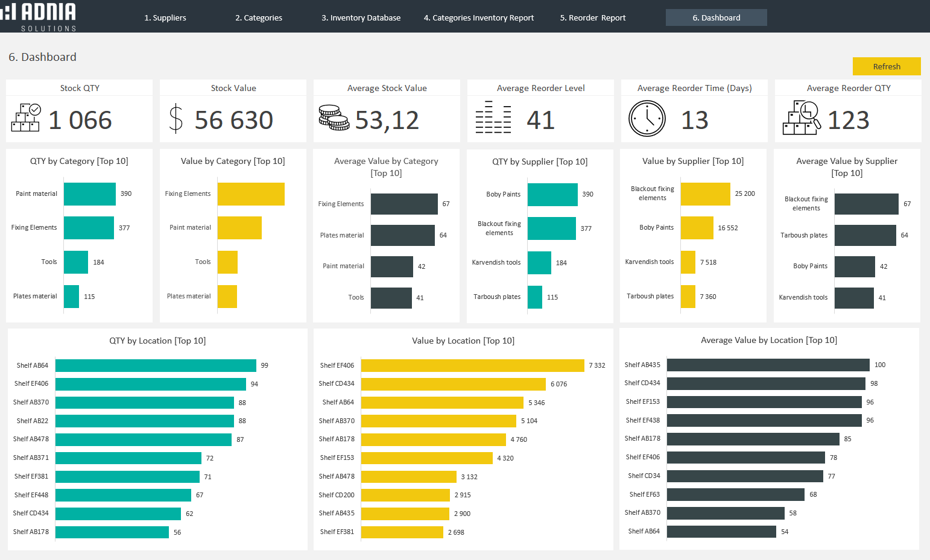Click the yellow Fixing Elements value bar
The width and height of the screenshot is (930, 560).
(x=250, y=194)
